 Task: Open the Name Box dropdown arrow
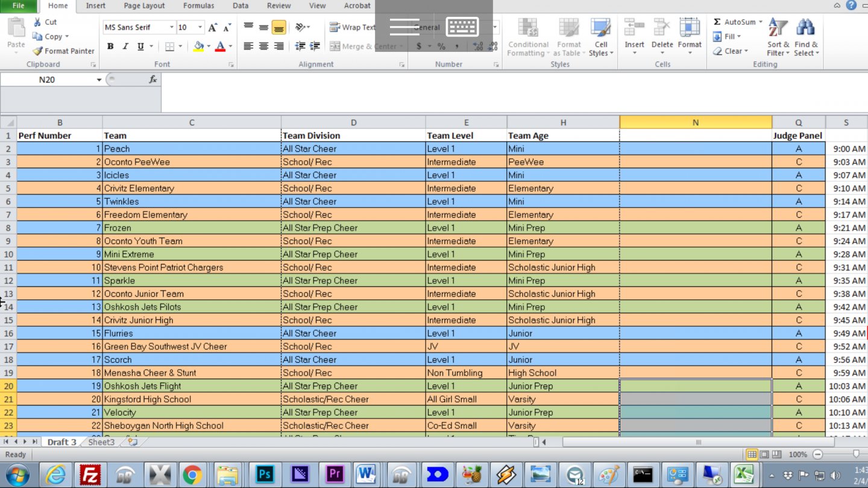(x=99, y=80)
